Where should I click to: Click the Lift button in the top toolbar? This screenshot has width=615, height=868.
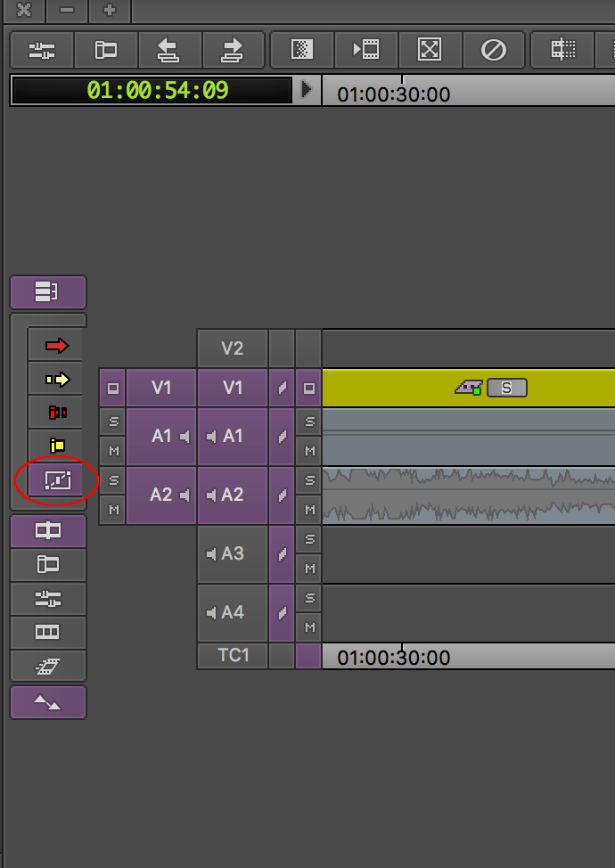pos(169,50)
